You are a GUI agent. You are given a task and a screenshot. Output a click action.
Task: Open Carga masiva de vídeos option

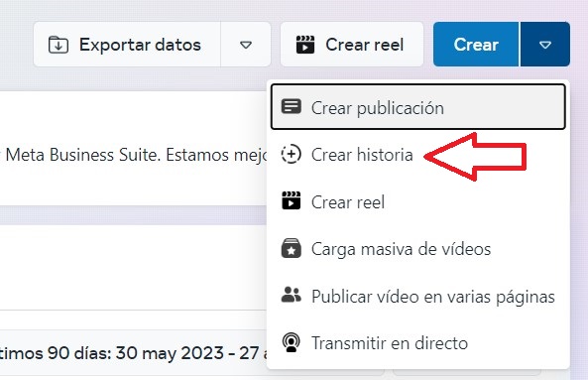[417, 249]
